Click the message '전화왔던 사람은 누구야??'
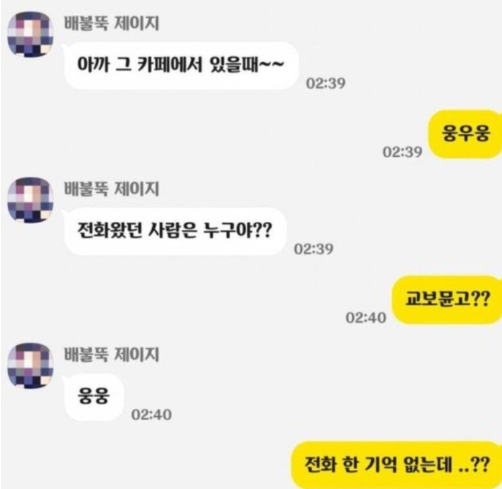This screenshot has width=502, height=489. pos(175,231)
